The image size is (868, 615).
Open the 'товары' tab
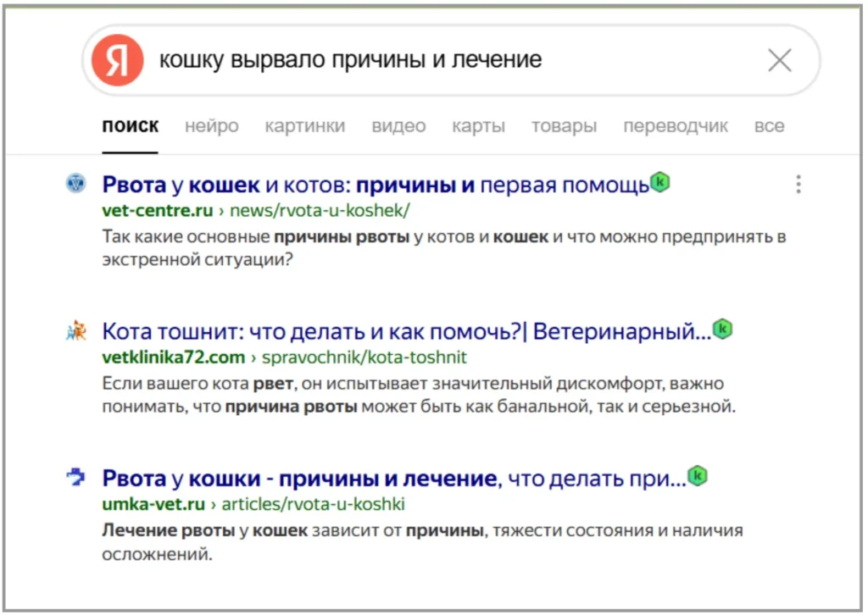564,126
